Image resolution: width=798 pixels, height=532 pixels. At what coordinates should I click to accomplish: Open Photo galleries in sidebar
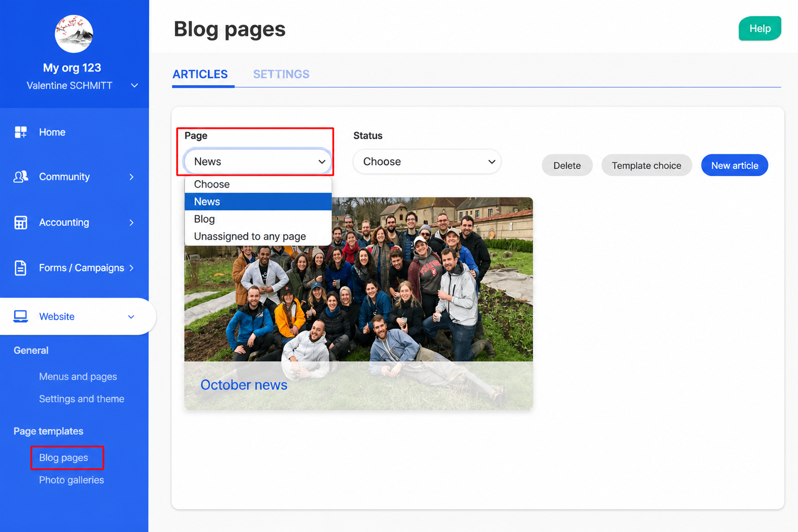tap(72, 480)
